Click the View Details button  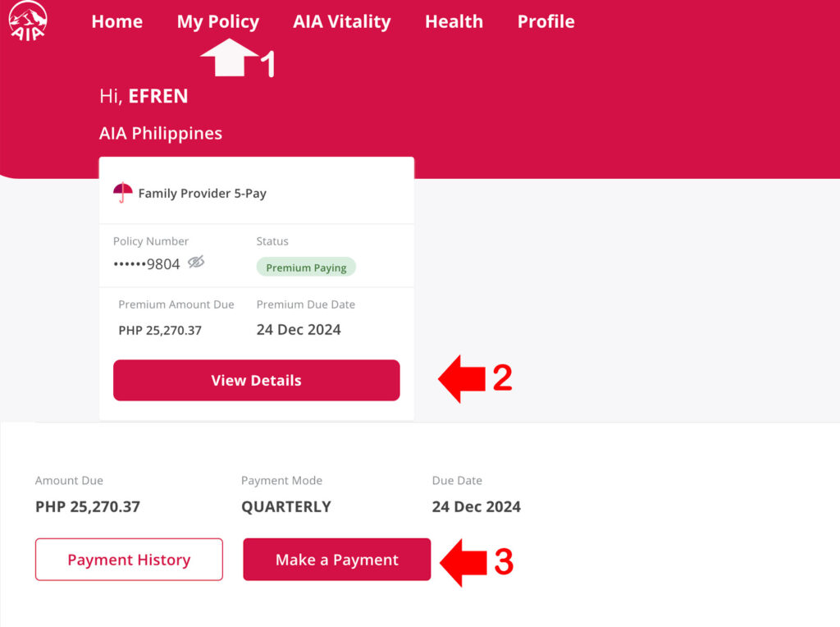(256, 380)
